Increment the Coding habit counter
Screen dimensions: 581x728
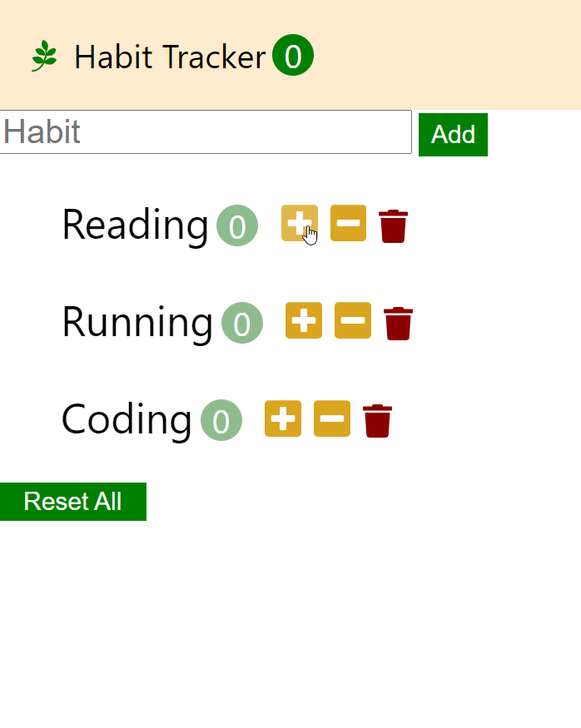pyautogui.click(x=282, y=418)
